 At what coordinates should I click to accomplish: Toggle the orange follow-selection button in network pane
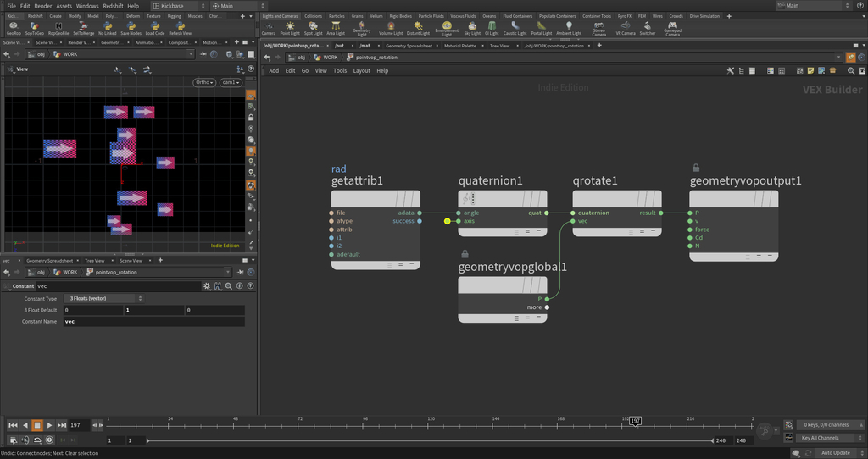coord(851,57)
